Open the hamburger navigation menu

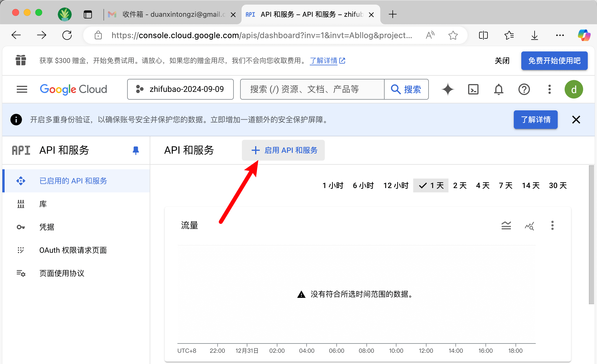click(22, 89)
